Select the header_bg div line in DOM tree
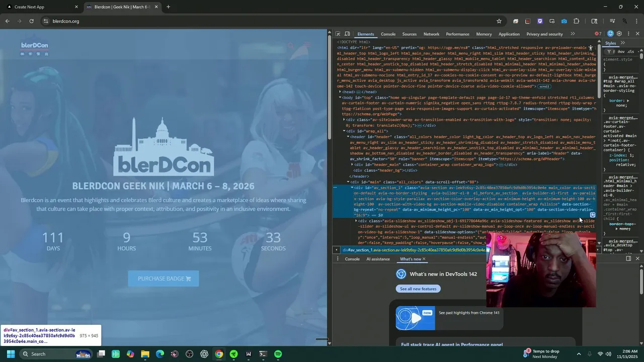Viewport: 644px width, 362px height. pyautogui.click(x=385, y=170)
